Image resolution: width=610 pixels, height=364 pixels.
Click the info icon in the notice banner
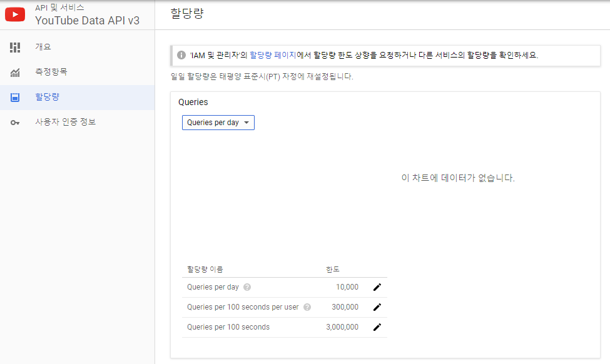point(181,55)
